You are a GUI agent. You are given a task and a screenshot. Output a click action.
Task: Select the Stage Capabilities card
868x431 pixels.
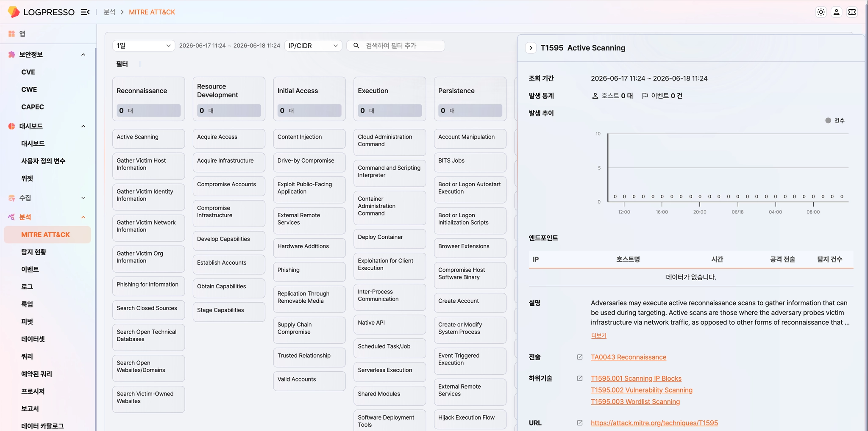[229, 312]
